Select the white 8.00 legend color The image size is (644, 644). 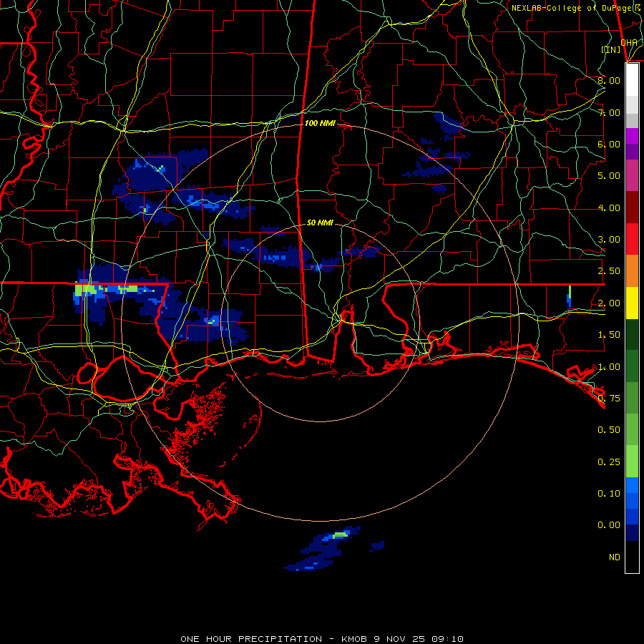pyautogui.click(x=632, y=80)
